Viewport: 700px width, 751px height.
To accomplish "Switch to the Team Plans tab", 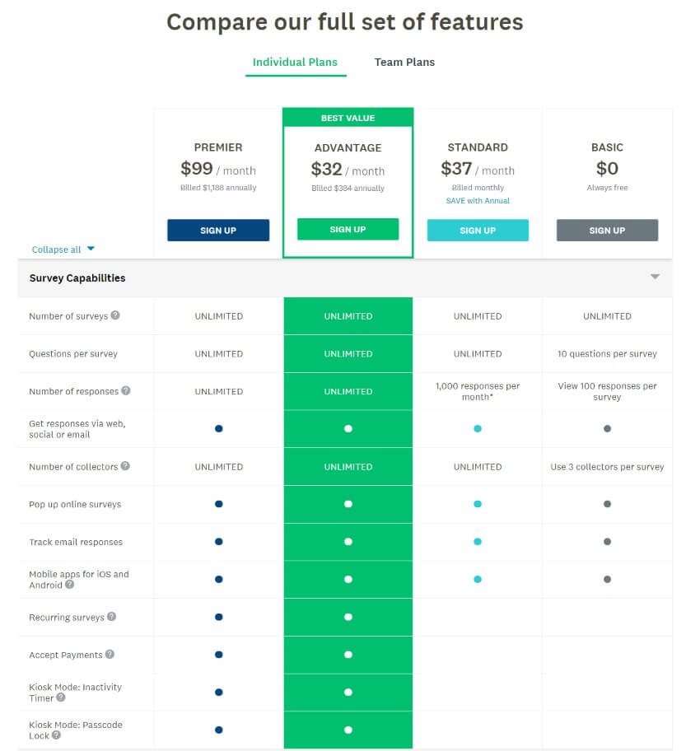I will 404,63.
